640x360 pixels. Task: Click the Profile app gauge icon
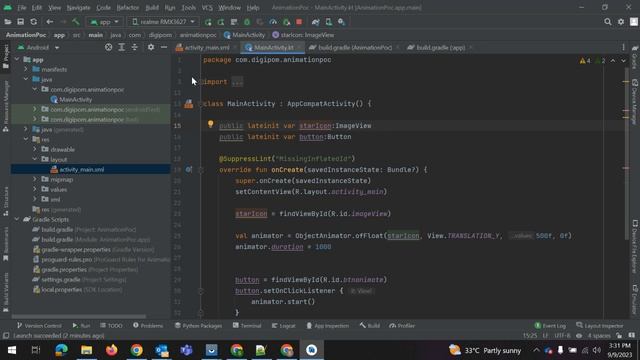pos(273,22)
